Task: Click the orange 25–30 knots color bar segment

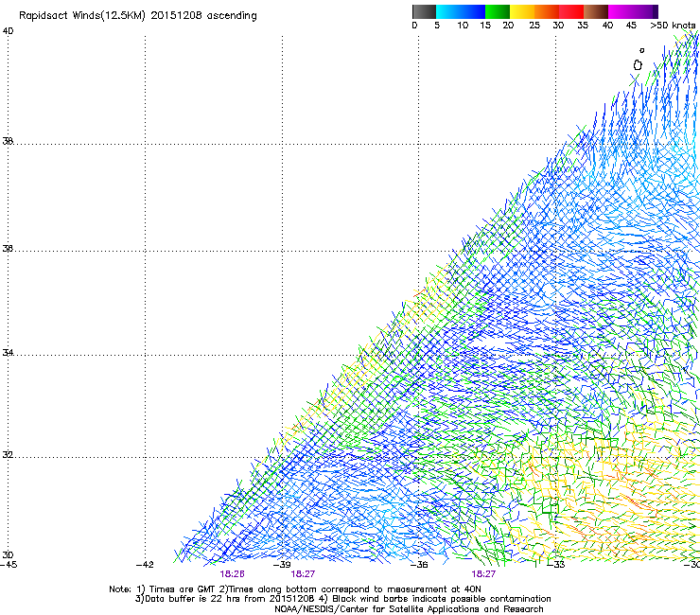Action: click(547, 11)
